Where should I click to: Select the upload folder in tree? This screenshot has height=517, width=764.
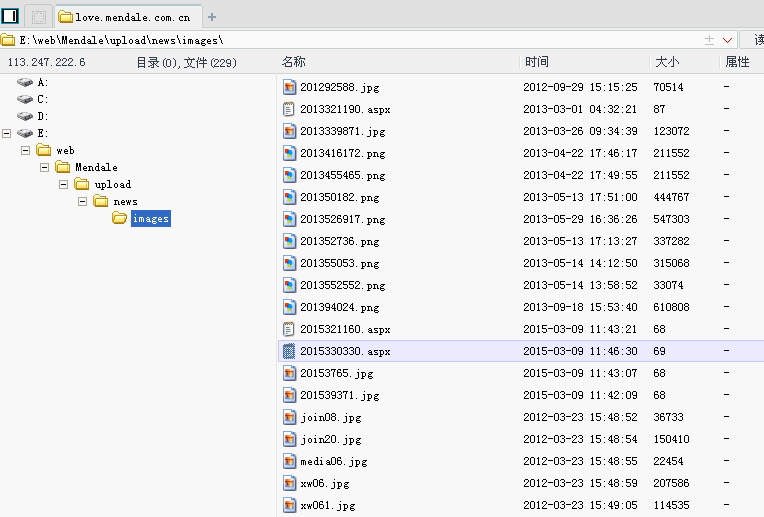(x=113, y=184)
